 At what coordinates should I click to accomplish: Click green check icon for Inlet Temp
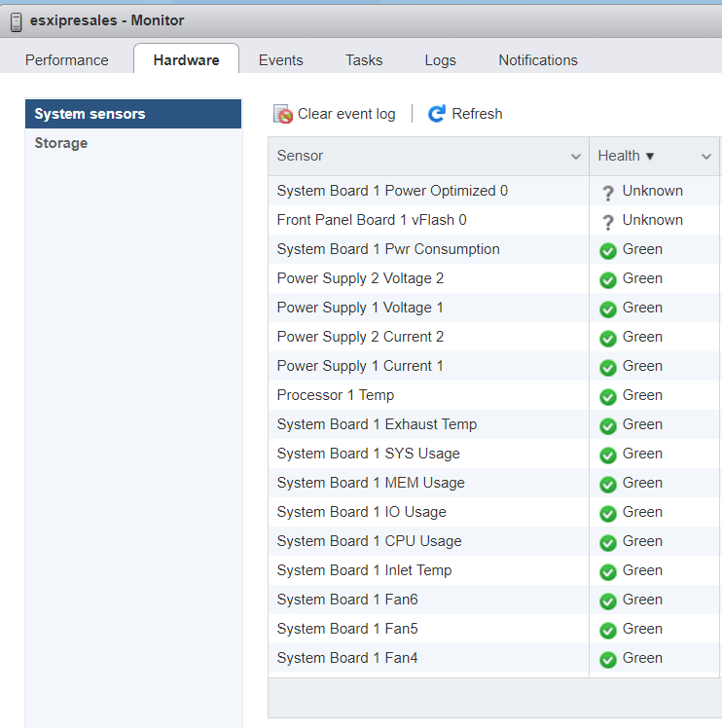pyautogui.click(x=608, y=571)
